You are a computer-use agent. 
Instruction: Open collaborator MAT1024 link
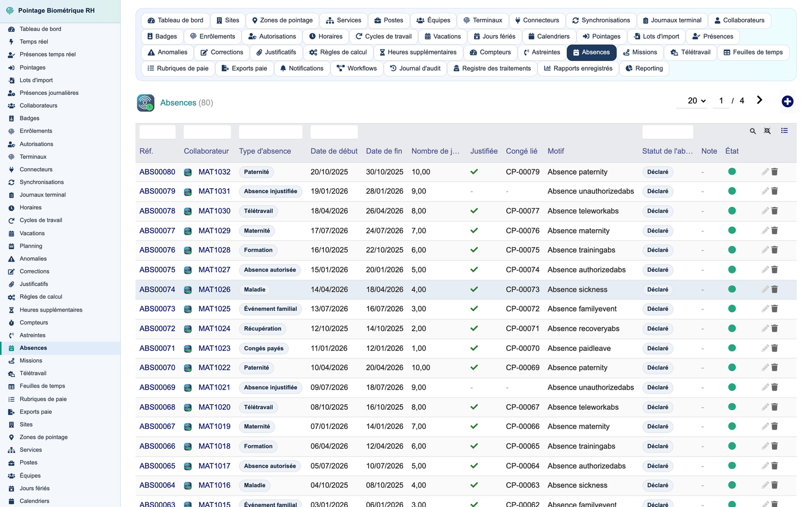[214, 328]
